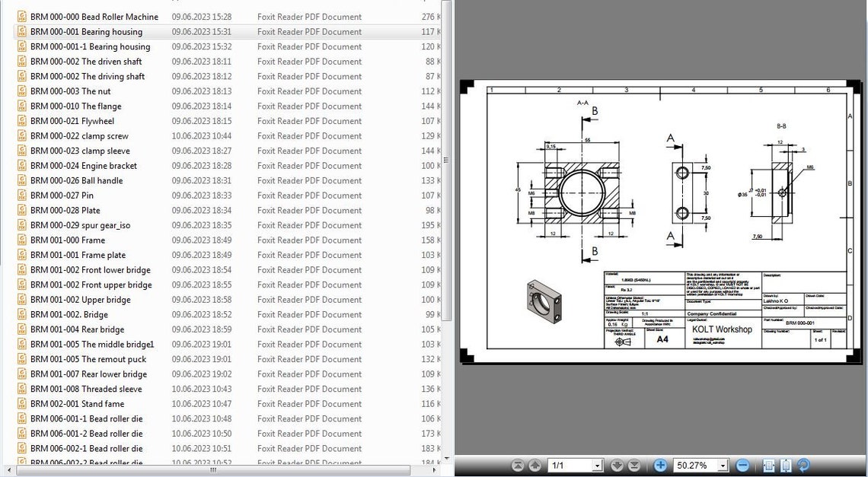868x477 pixels.
Task: Select the rotate view icon
Action: point(803,465)
